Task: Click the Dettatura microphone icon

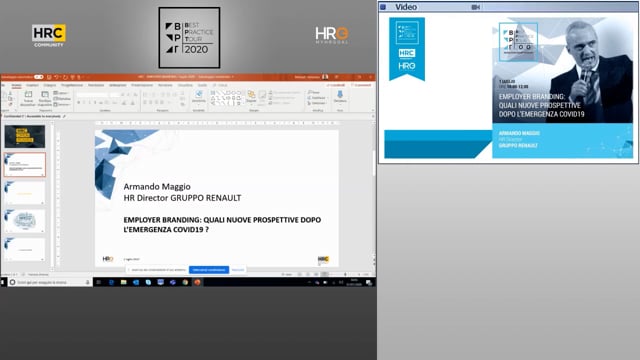Action: [x=340, y=97]
